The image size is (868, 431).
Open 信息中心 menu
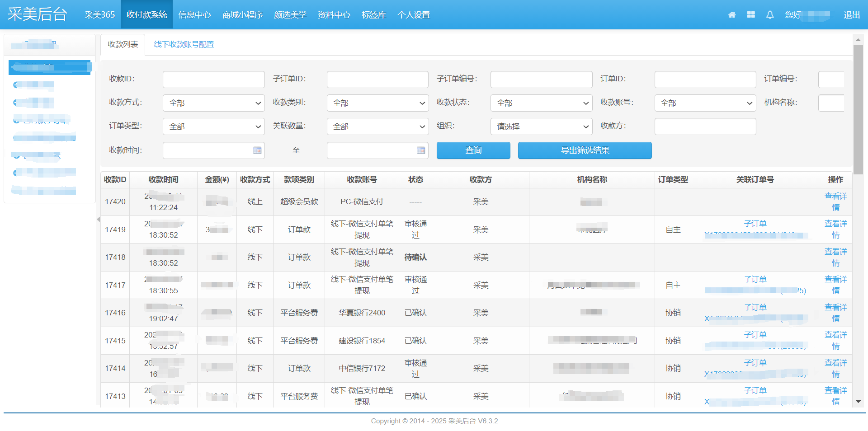coord(195,15)
